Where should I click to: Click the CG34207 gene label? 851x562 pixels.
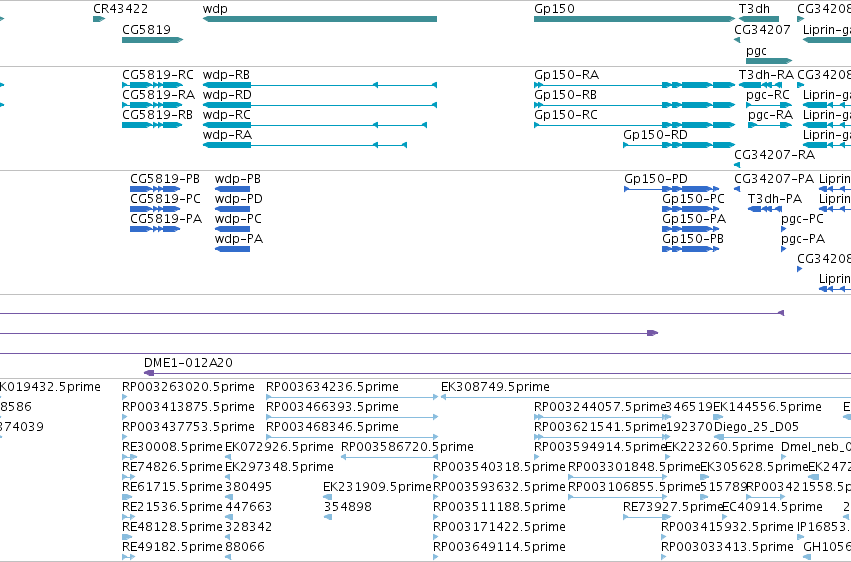click(x=762, y=29)
